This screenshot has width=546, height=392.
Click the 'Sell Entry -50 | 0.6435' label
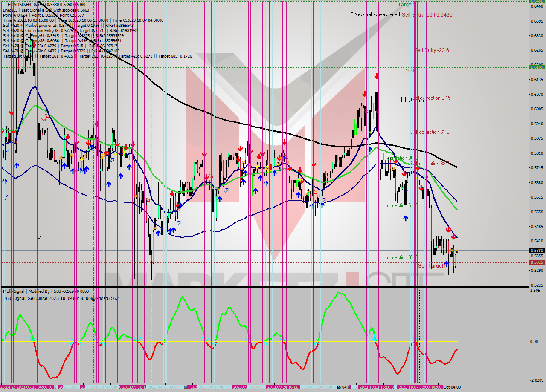(x=427, y=14)
